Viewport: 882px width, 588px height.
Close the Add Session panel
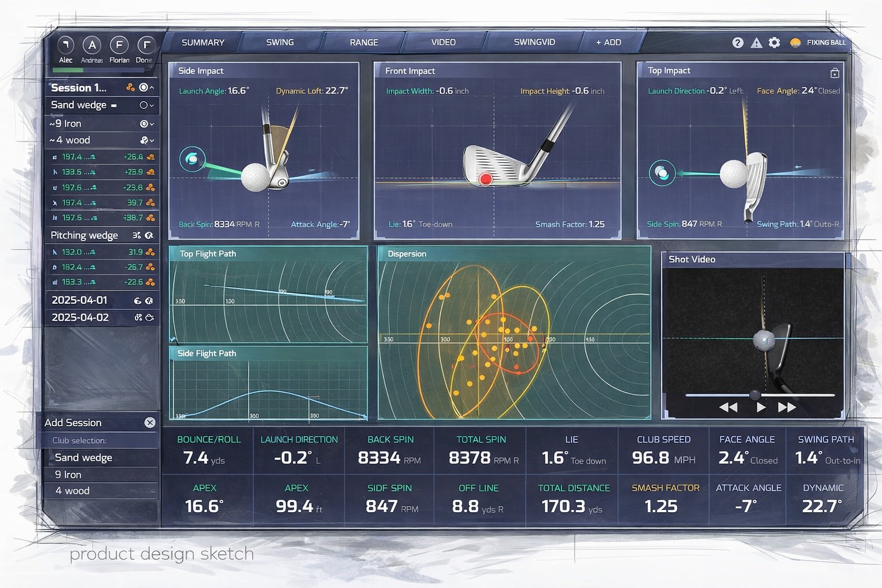pos(149,423)
